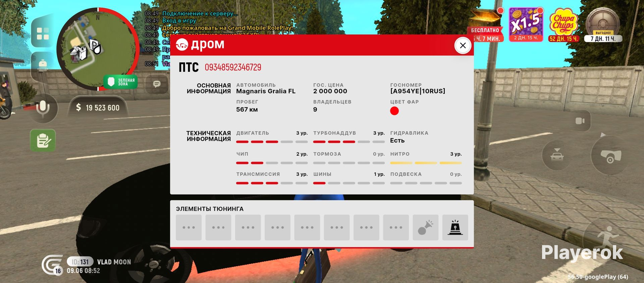
Task: Click the car name Magnaris Gralia FL
Action: coord(266,91)
